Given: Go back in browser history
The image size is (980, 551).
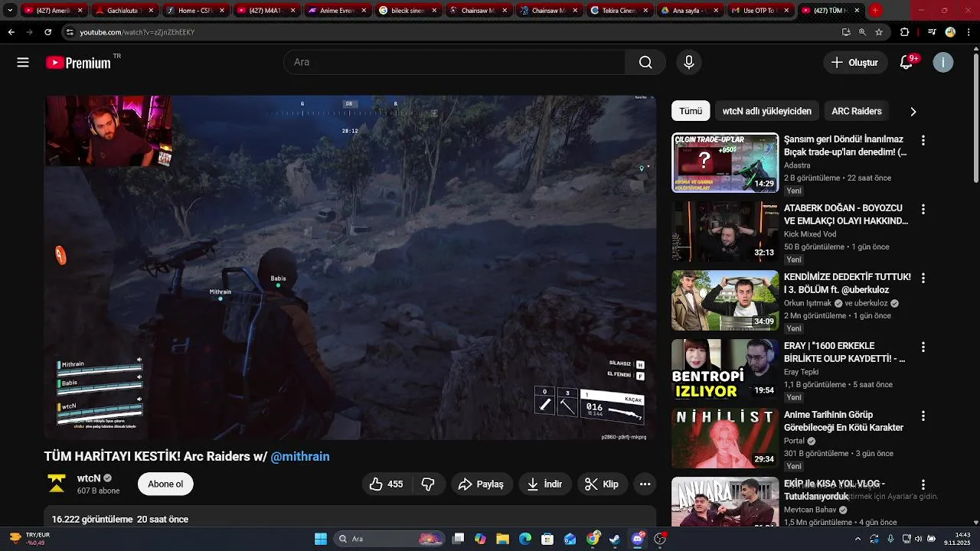Looking at the screenshot, I should click(x=11, y=32).
